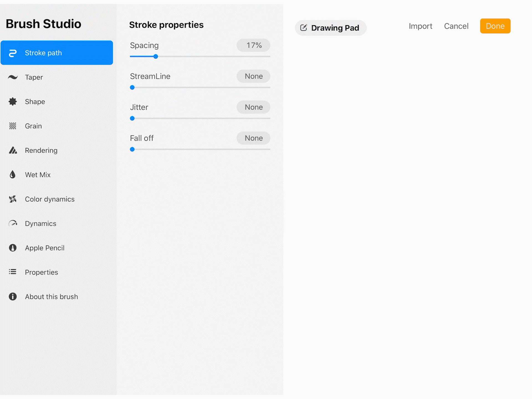Click the "Fall off" label
This screenshot has width=532, height=399.
tap(142, 138)
